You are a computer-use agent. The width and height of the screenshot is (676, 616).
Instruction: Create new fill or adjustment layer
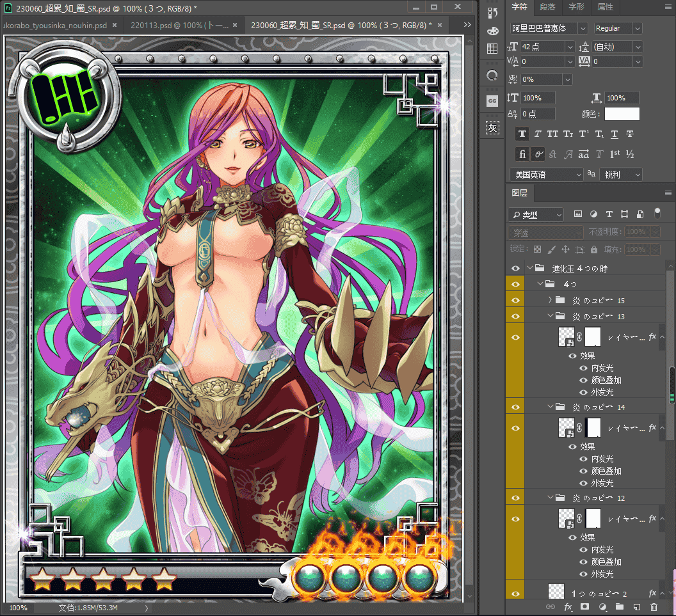[x=603, y=607]
